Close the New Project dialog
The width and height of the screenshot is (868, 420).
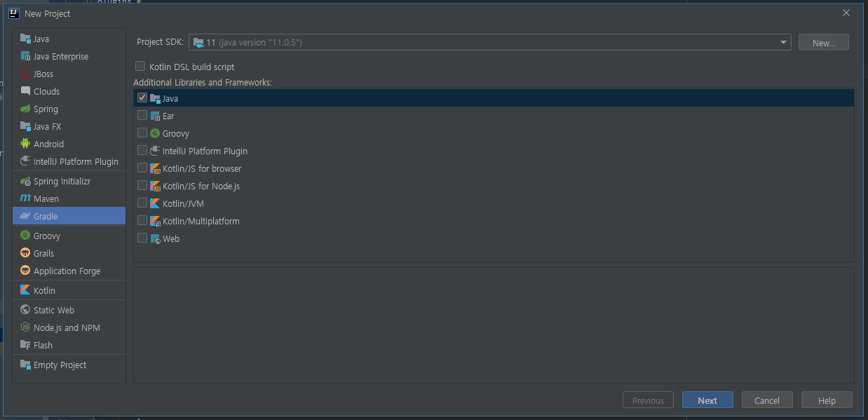pyautogui.click(x=846, y=13)
